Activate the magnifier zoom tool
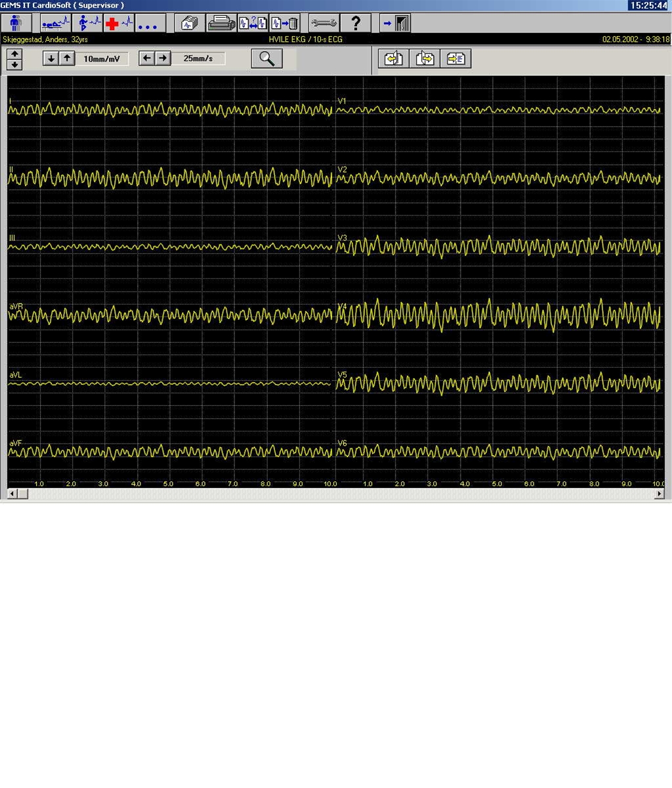 pyautogui.click(x=266, y=58)
